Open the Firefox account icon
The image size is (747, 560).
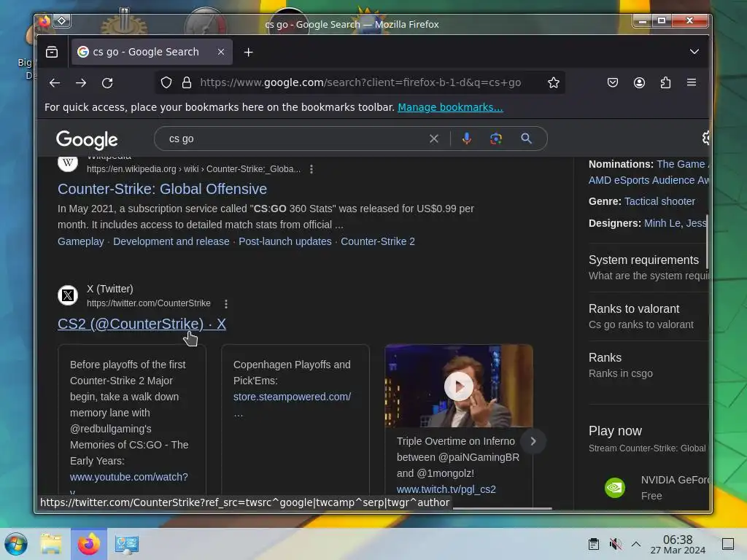[639, 83]
